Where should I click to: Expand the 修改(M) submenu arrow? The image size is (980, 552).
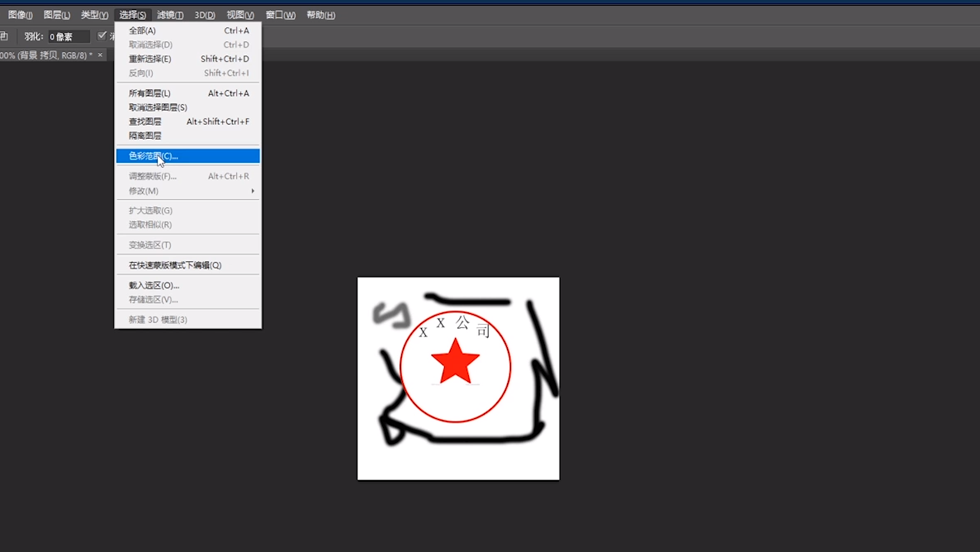252,191
